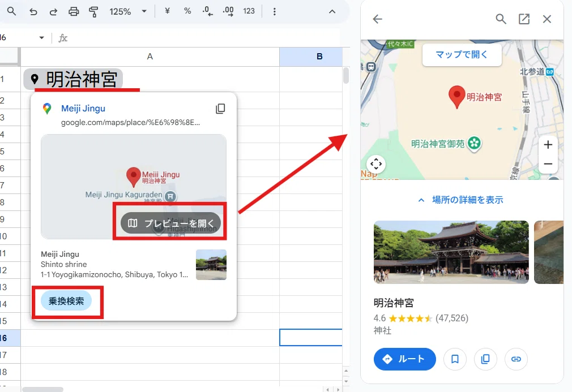Zoom out on the map
572x392 pixels.
click(548, 164)
